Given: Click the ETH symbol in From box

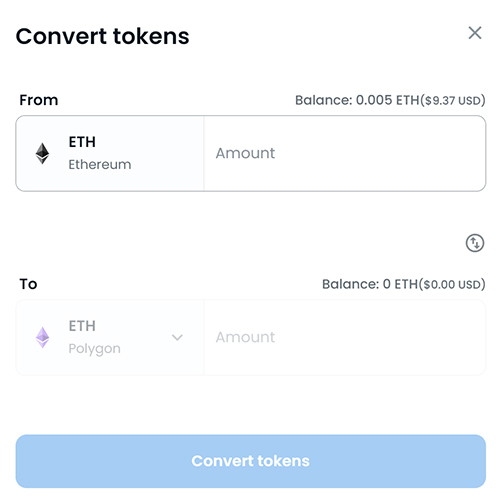Looking at the screenshot, I should tap(82, 142).
